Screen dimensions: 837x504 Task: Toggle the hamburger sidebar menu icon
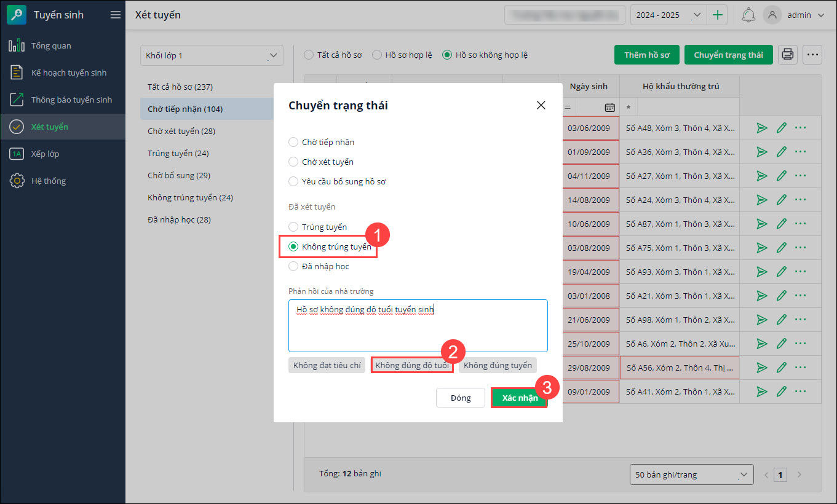116,15
